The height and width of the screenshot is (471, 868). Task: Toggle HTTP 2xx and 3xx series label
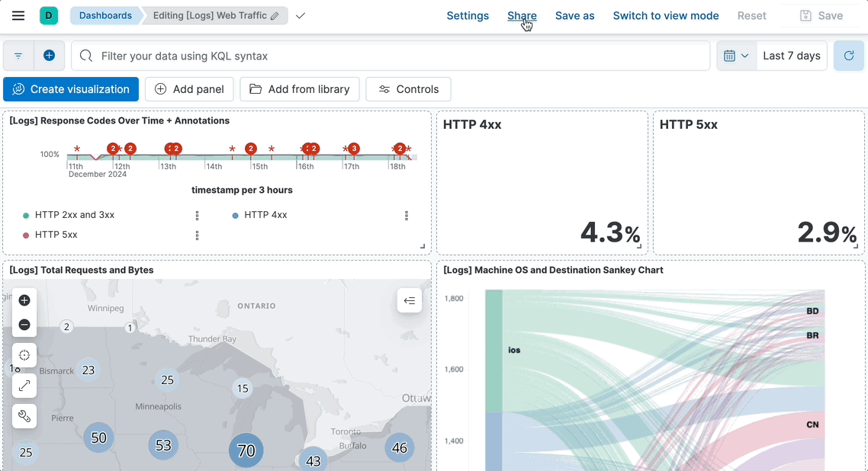pos(75,215)
